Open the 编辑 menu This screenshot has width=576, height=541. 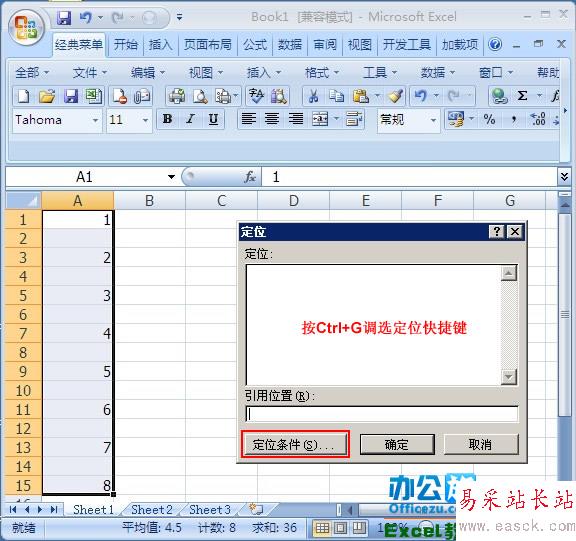point(148,72)
